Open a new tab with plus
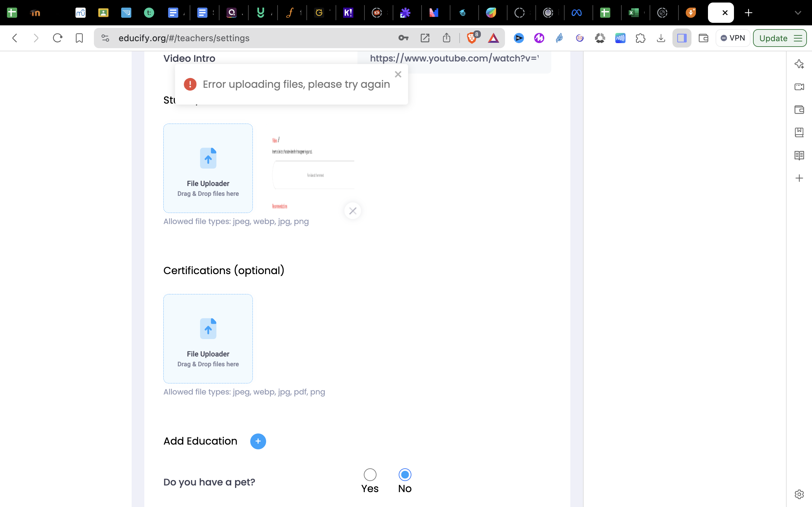The image size is (812, 507). pos(748,13)
